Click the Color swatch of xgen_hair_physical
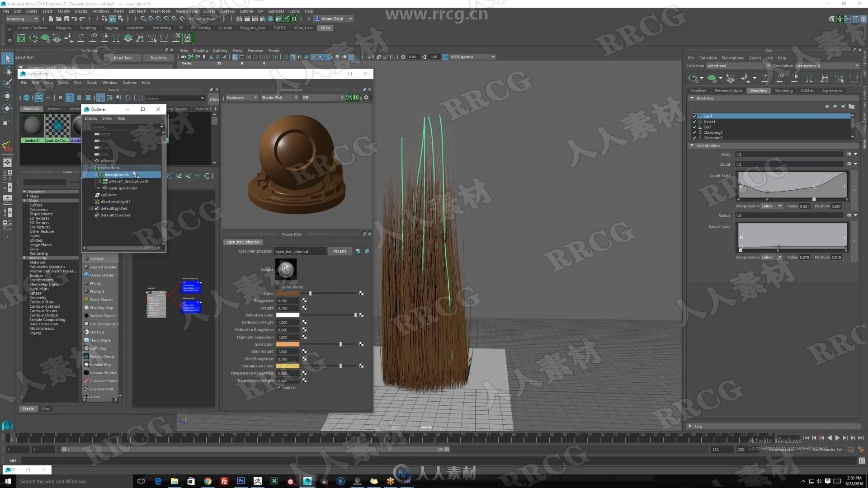The width and height of the screenshot is (868, 488). tap(288, 293)
